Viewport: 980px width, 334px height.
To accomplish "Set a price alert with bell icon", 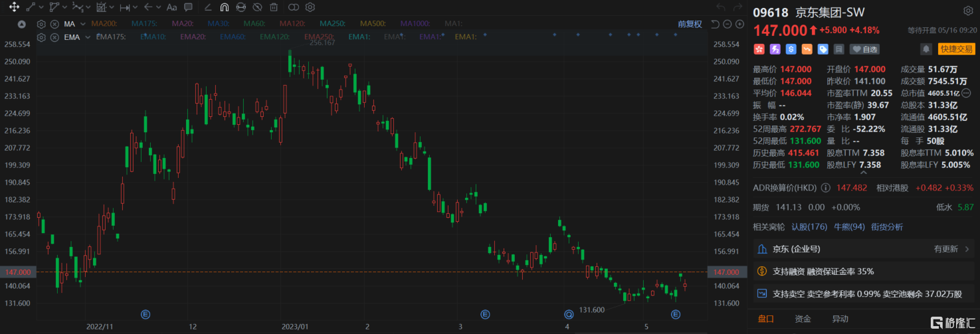I will pyautogui.click(x=926, y=48).
